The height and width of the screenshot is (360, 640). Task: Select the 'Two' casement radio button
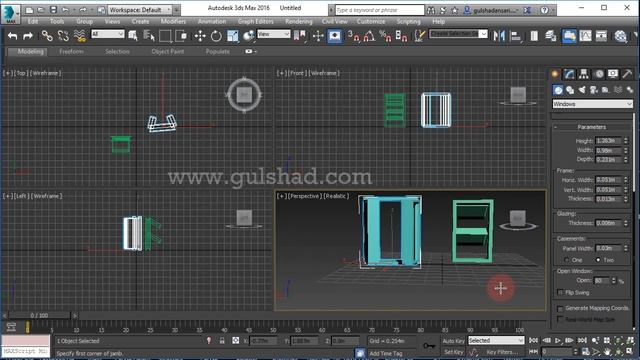pyautogui.click(x=598, y=260)
